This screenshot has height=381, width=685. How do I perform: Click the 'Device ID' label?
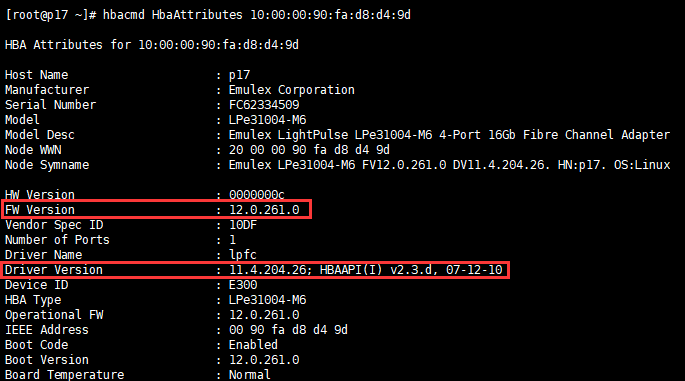36,285
